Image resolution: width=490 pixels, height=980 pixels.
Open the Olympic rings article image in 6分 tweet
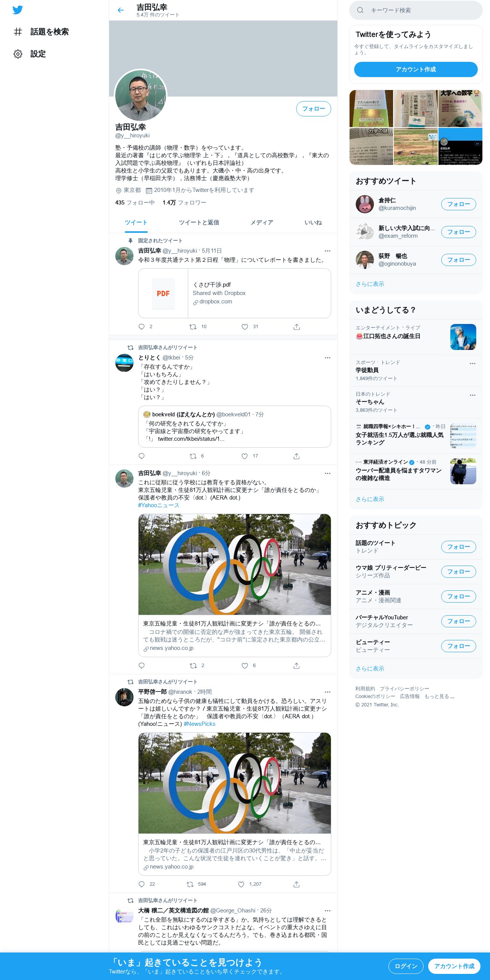pos(234,564)
